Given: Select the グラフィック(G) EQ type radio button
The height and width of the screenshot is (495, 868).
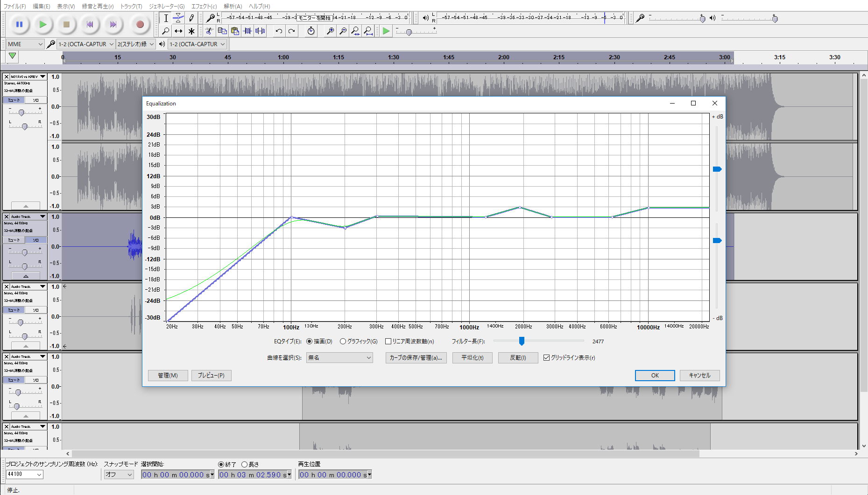Looking at the screenshot, I should [343, 342].
